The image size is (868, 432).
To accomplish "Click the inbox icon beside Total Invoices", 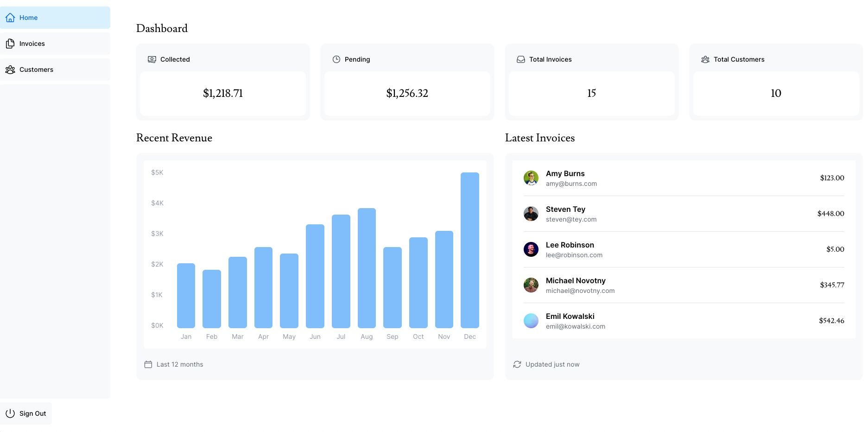I will pyautogui.click(x=521, y=59).
